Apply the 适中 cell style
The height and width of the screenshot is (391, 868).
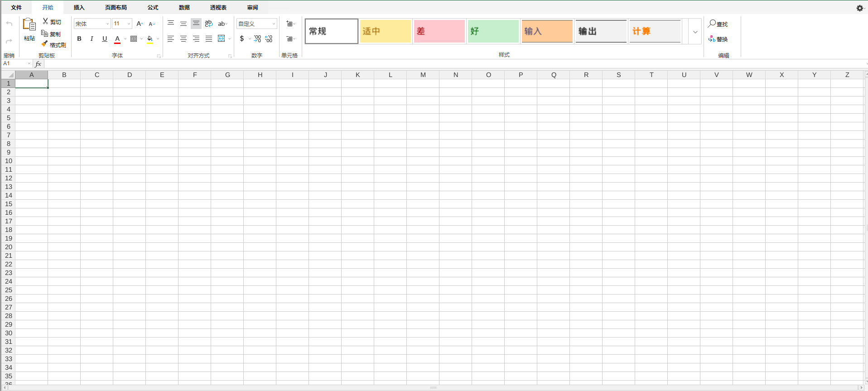coord(386,31)
